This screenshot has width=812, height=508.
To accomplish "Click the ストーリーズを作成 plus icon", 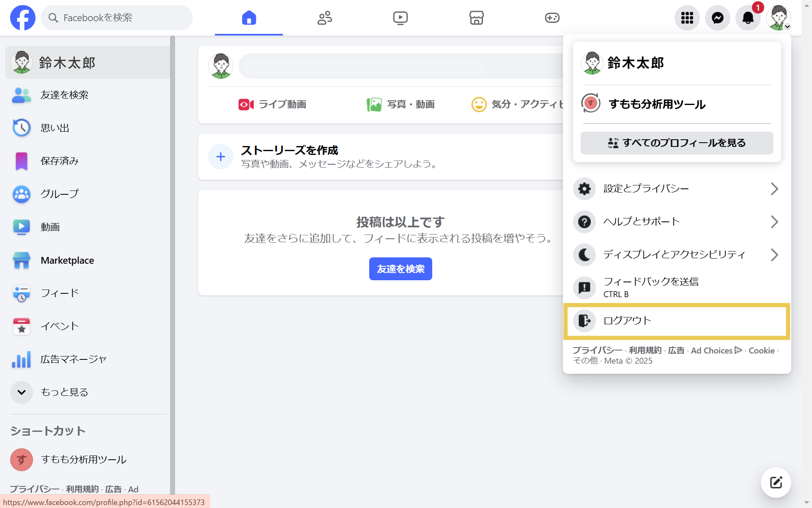I will pos(221,157).
